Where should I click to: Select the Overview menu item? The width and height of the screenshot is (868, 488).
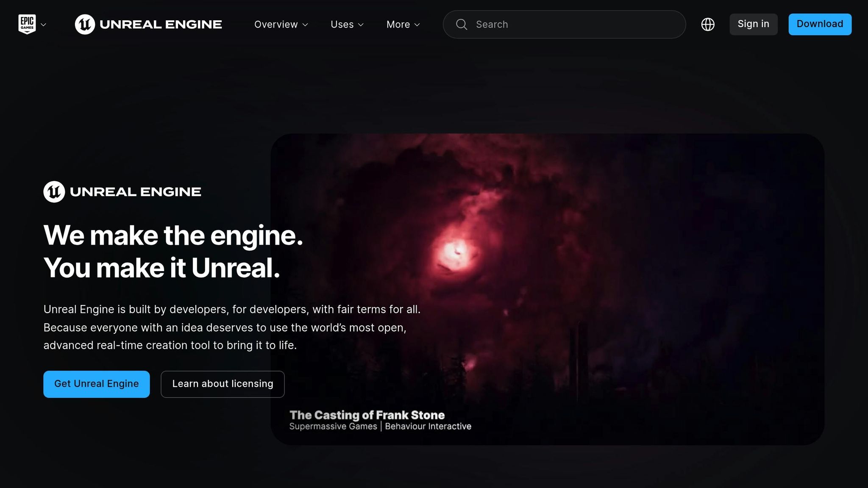(275, 25)
